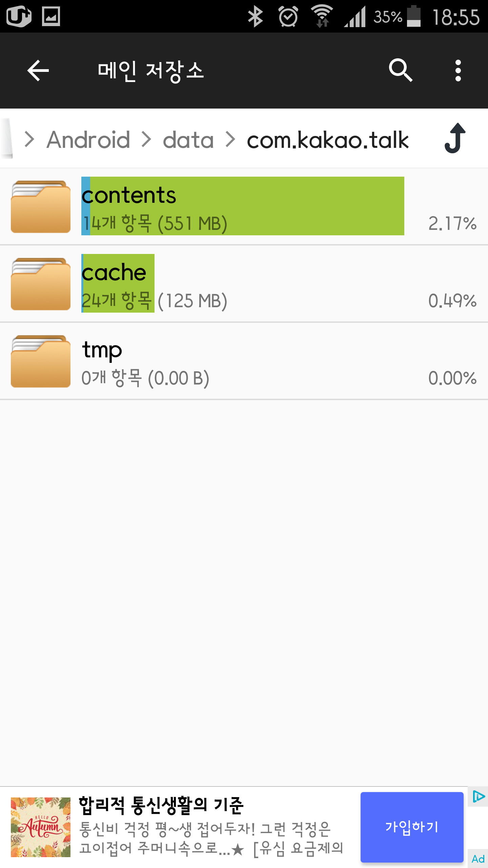Navigate to Android breadcrumb
This screenshot has height=868, width=488.
88,140
